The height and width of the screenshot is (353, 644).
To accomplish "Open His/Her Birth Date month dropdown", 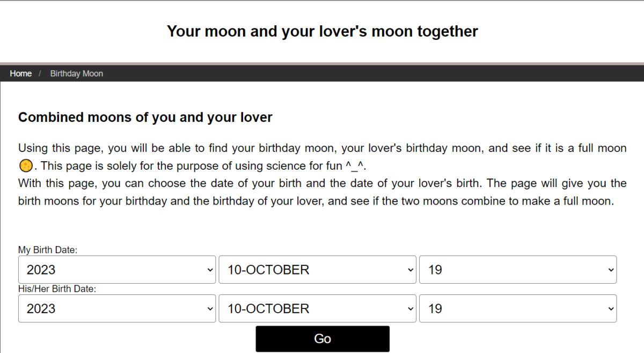I will click(x=317, y=309).
